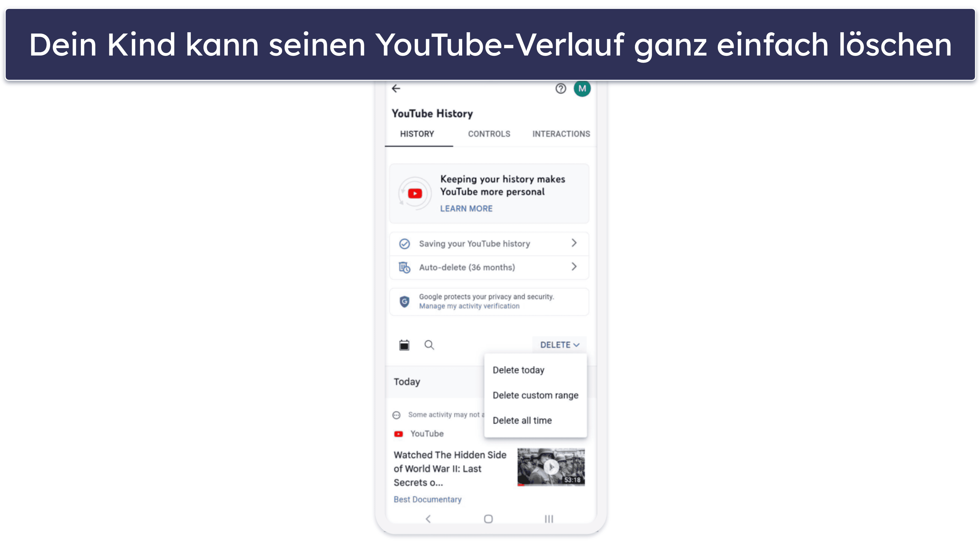This screenshot has width=980, height=543.
Task: Tap the small YouTube icon in activity list
Action: [398, 434]
